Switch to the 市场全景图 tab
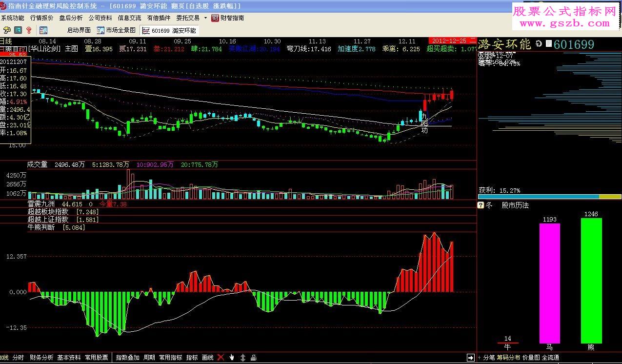Image resolution: width=622 pixels, height=364 pixels. [x=117, y=30]
